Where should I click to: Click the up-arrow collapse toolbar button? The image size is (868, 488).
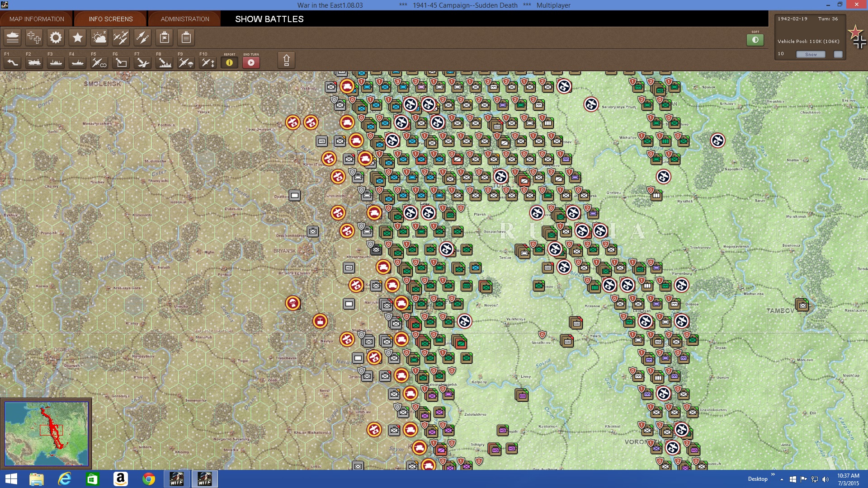[286, 61]
